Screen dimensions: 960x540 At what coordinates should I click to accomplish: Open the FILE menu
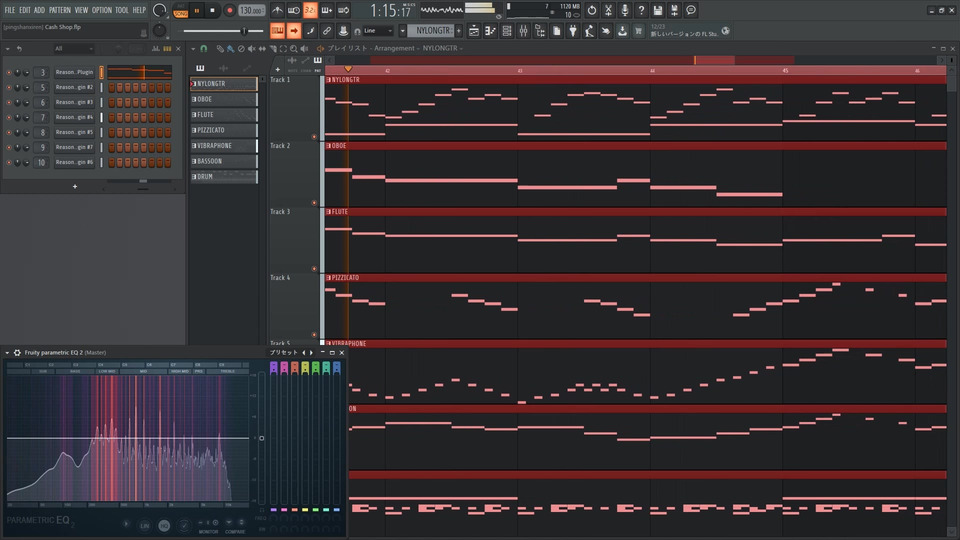(x=9, y=10)
